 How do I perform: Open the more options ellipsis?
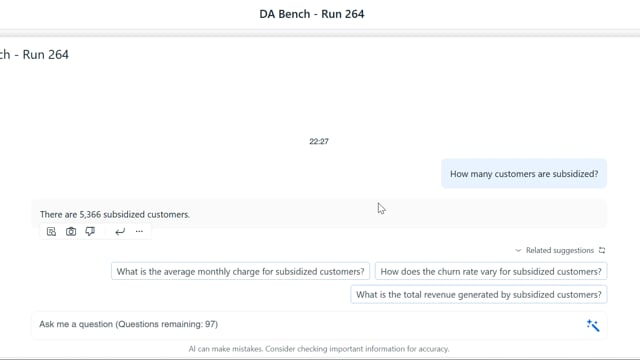point(139,231)
